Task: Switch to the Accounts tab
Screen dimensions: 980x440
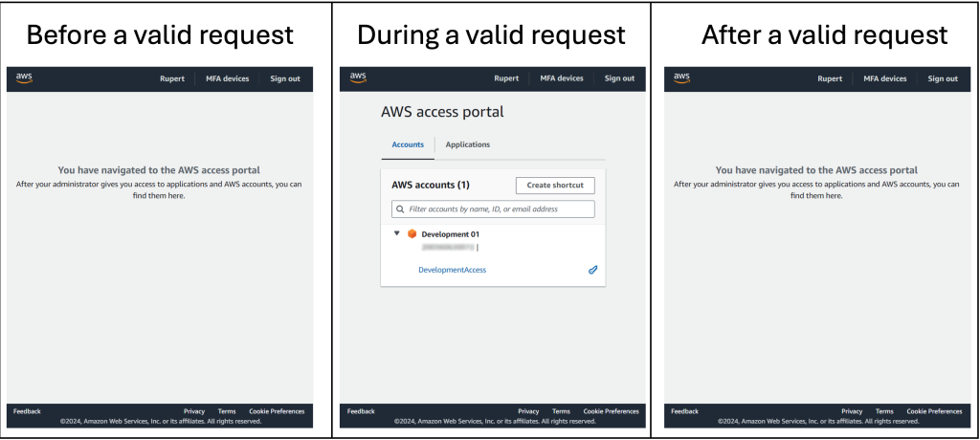Action: pos(408,144)
